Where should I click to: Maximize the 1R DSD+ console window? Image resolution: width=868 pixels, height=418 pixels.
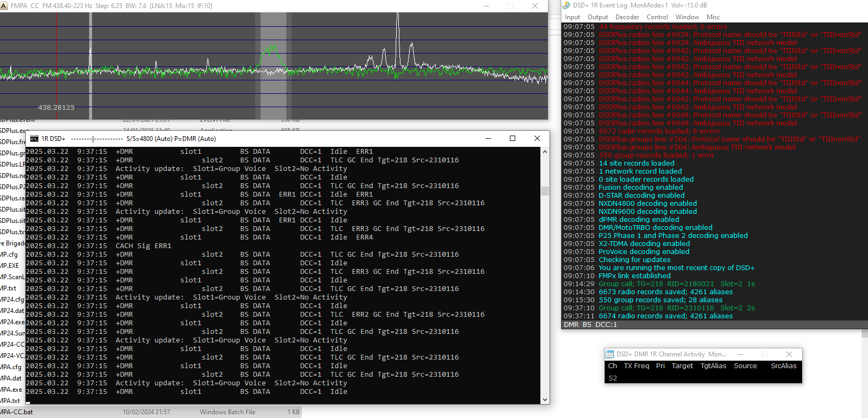[513, 138]
